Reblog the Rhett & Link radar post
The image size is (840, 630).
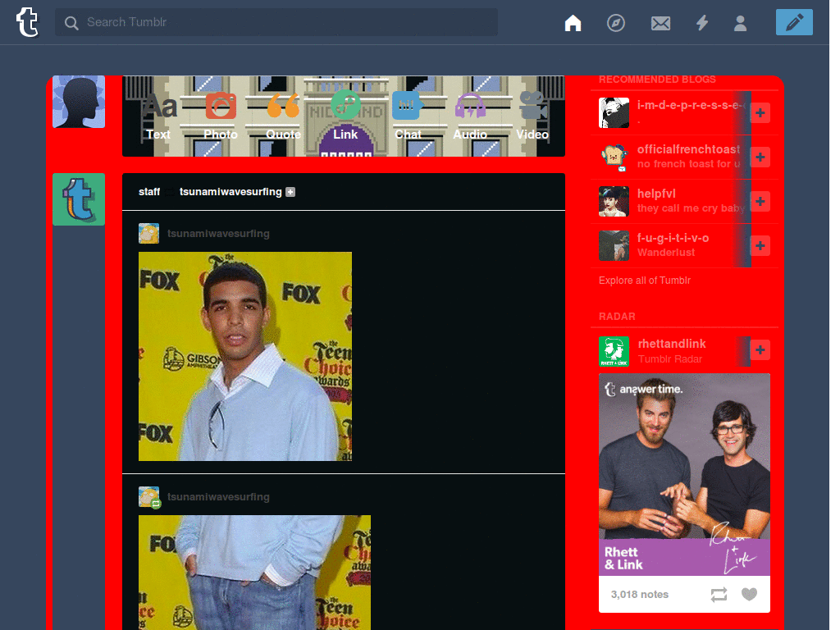[x=719, y=594]
